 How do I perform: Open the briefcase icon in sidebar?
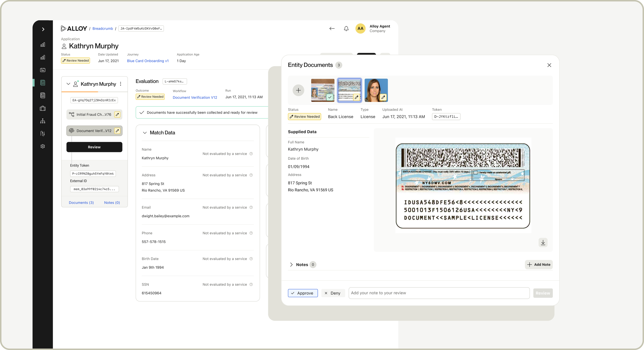(43, 108)
